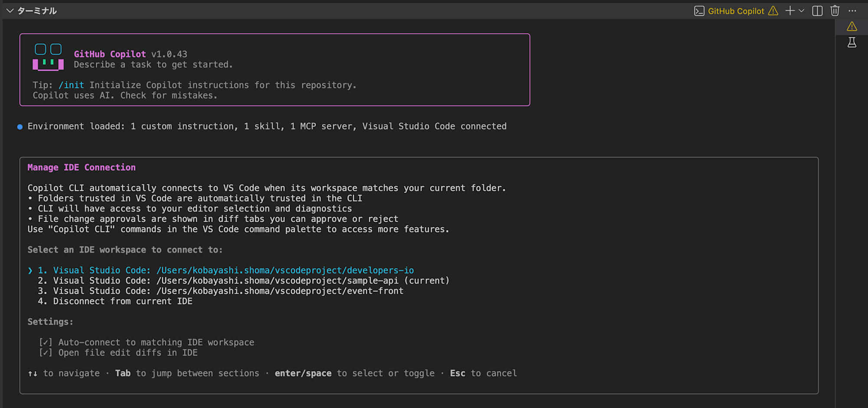The height and width of the screenshot is (408, 868).
Task: Select workspace 3 event-front
Action: tap(220, 291)
